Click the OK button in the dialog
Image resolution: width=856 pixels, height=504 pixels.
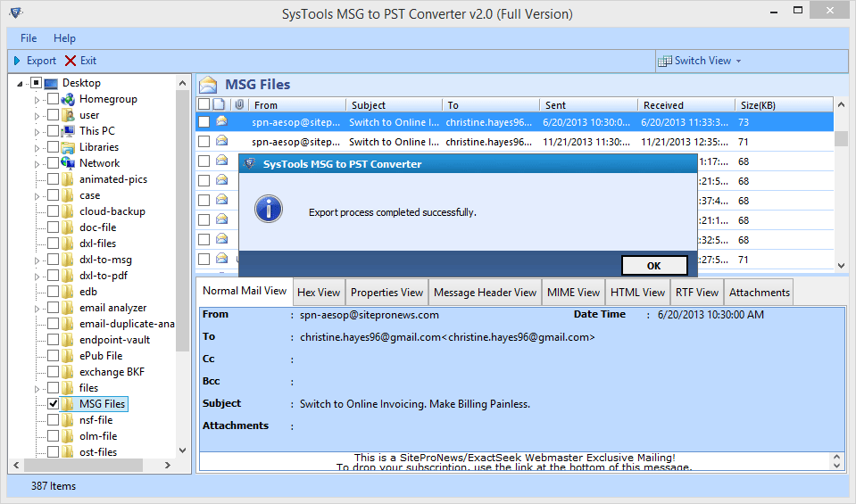654,266
